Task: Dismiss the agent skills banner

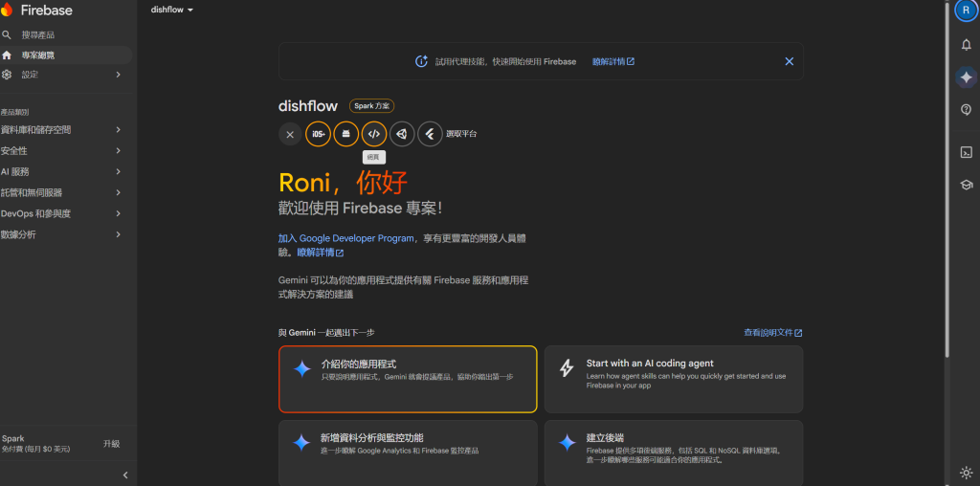Action: pyautogui.click(x=789, y=61)
